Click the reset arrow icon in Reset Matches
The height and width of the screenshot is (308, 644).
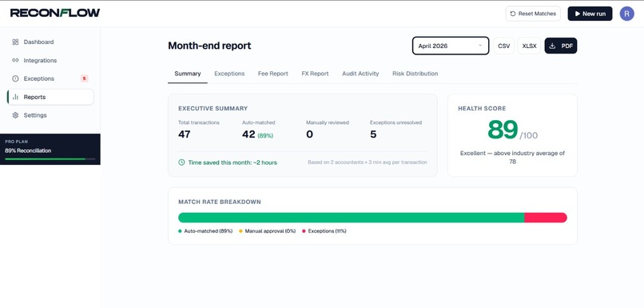tap(513, 14)
